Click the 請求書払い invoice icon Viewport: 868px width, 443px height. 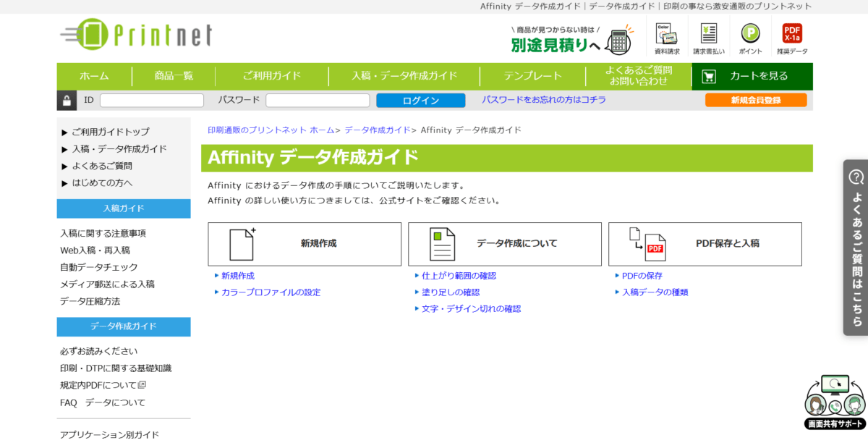708,38
